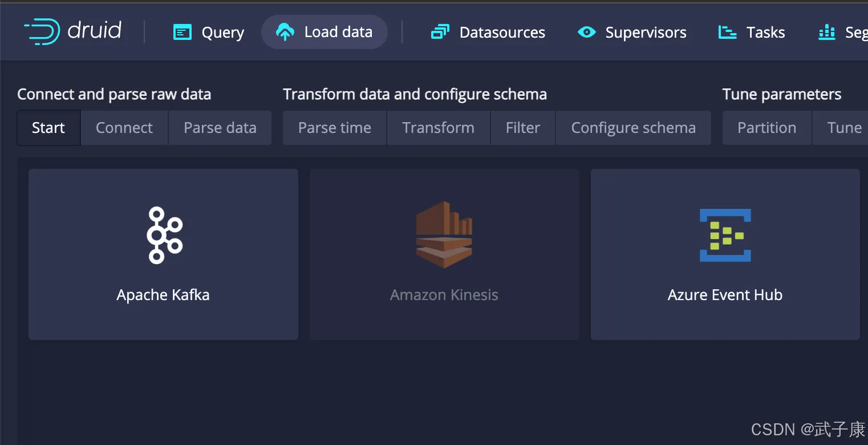Go to the Connect step
The width and height of the screenshot is (868, 445).
(124, 128)
